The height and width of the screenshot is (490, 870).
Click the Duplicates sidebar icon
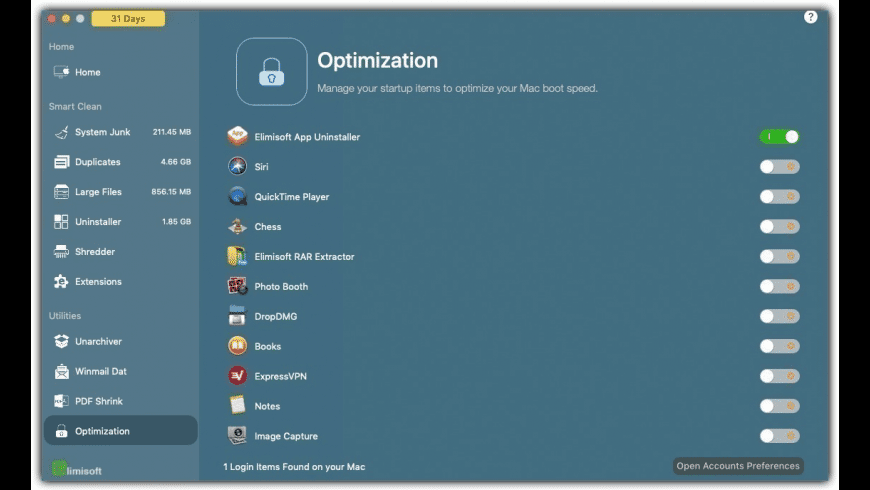61,162
